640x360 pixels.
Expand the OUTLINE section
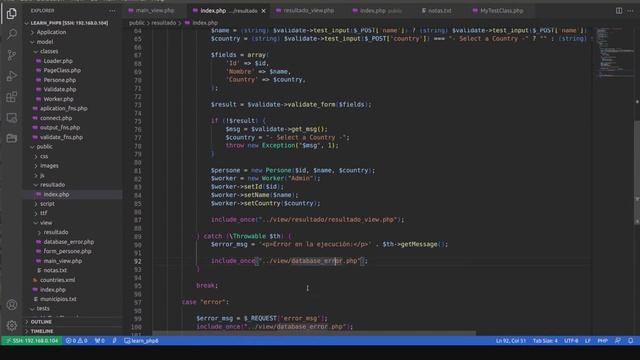[41, 322]
